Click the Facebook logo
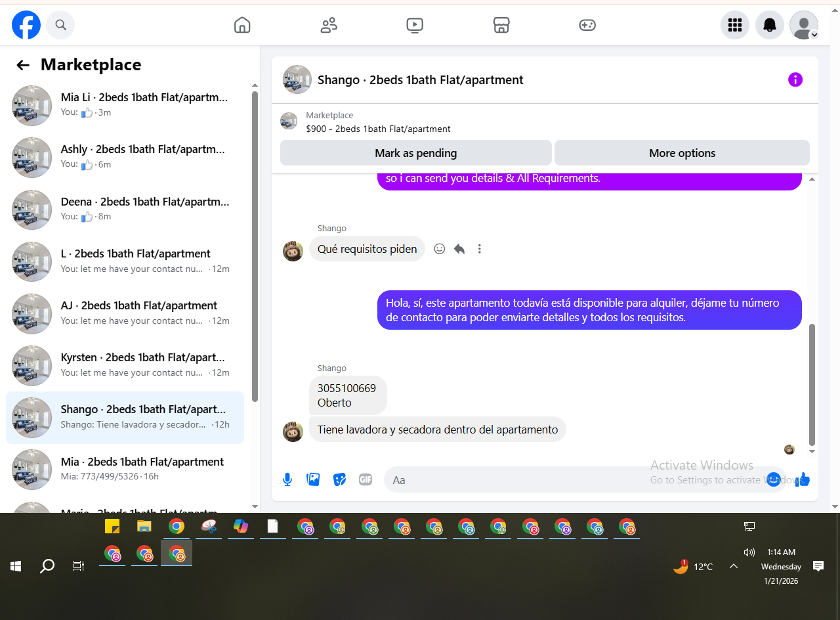Viewport: 840px width, 620px height. [26, 25]
